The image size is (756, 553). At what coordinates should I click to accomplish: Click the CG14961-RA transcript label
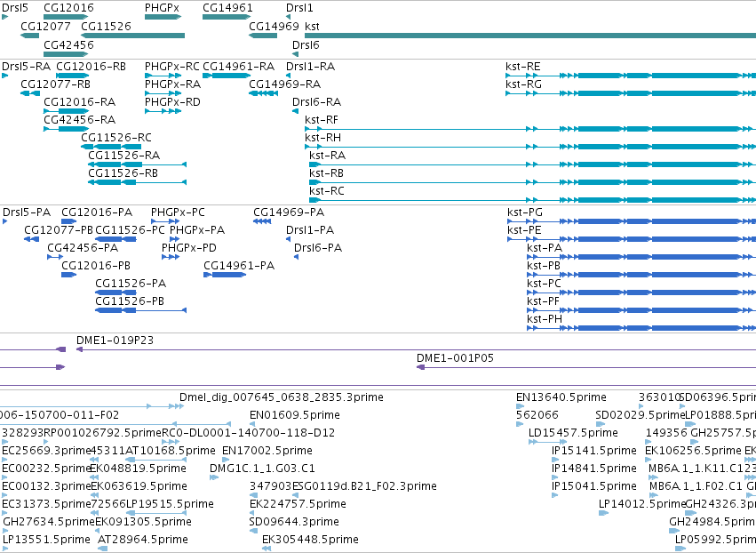(239, 66)
